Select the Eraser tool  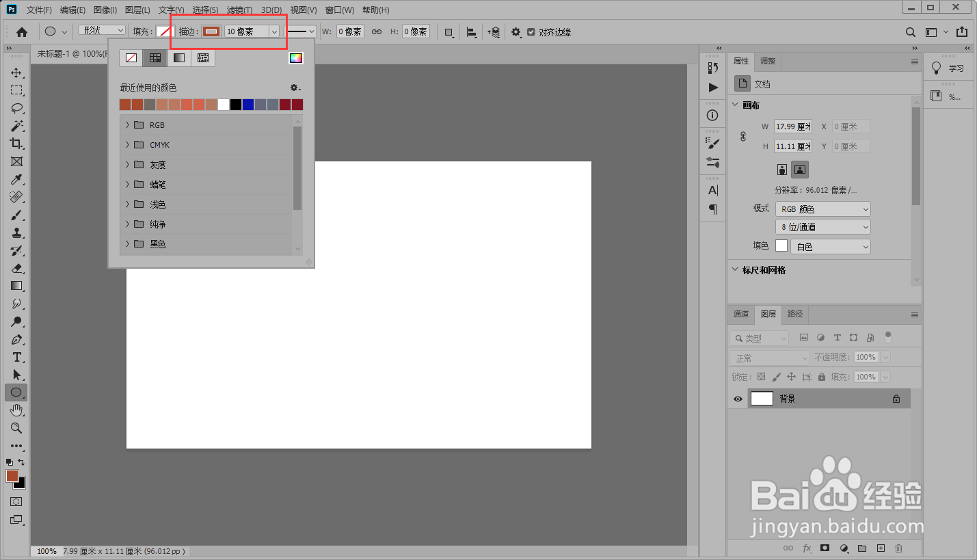coord(16,268)
